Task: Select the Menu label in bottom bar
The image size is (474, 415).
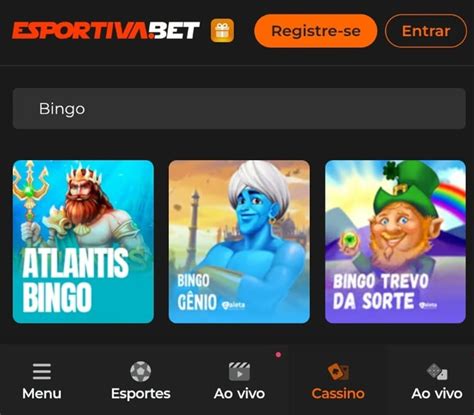Action: [42, 394]
